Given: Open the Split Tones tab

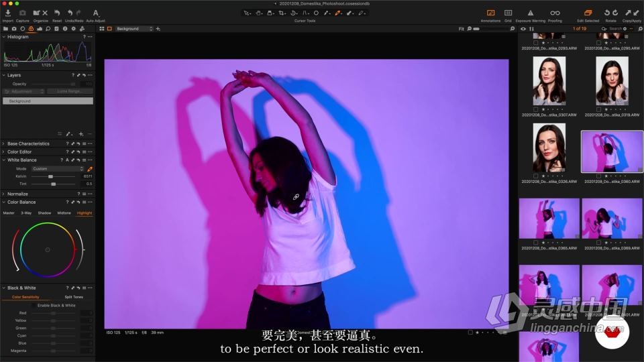Looking at the screenshot, I should tap(74, 297).
